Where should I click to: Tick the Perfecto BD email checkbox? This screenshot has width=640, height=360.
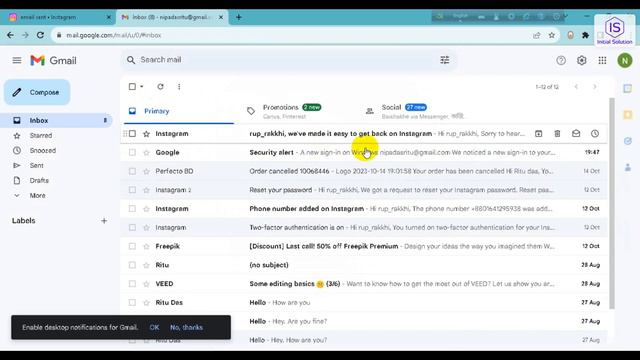[132, 171]
